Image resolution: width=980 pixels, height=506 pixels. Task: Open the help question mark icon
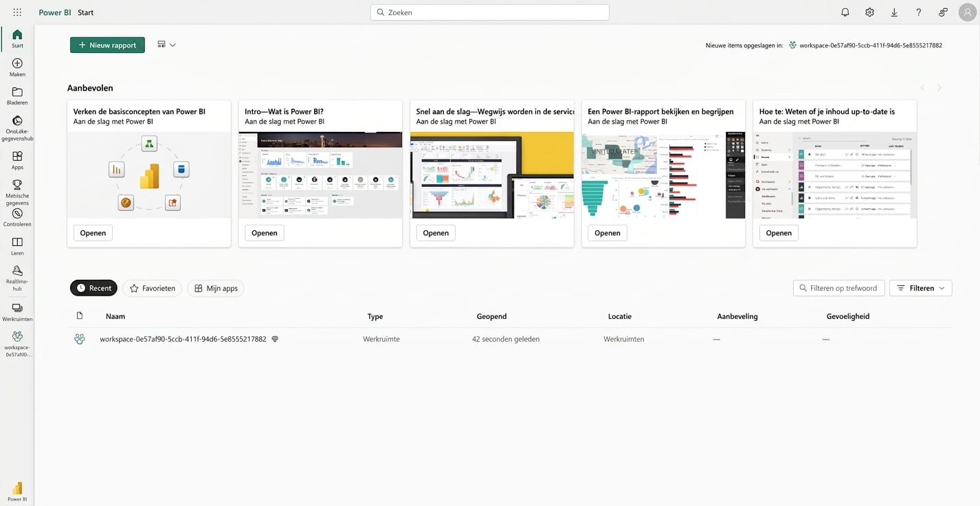[x=919, y=12]
